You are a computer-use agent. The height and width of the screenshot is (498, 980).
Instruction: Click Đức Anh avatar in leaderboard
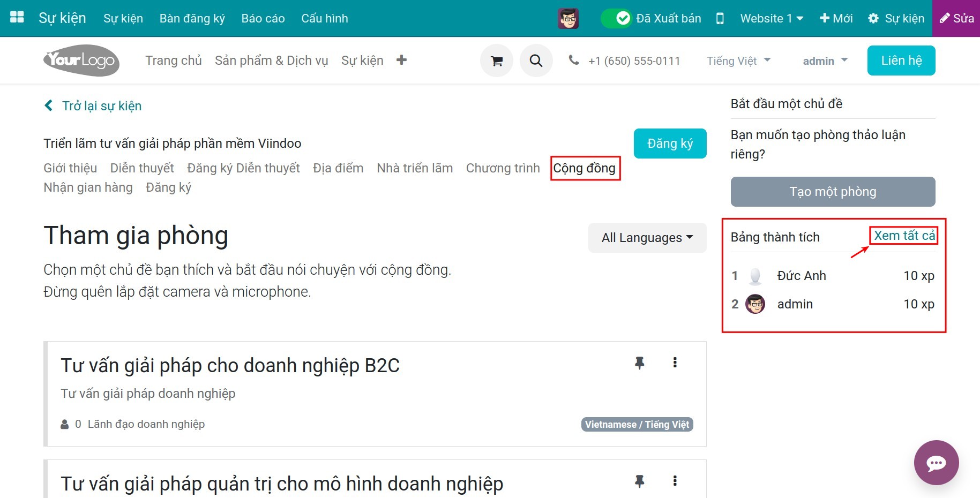[755, 276]
